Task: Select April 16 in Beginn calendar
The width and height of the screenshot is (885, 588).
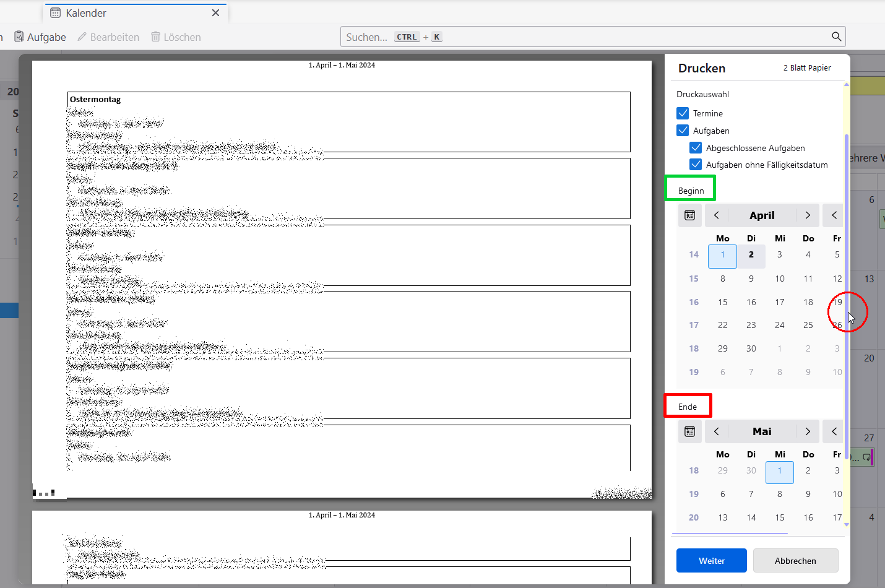Action: coord(751,302)
